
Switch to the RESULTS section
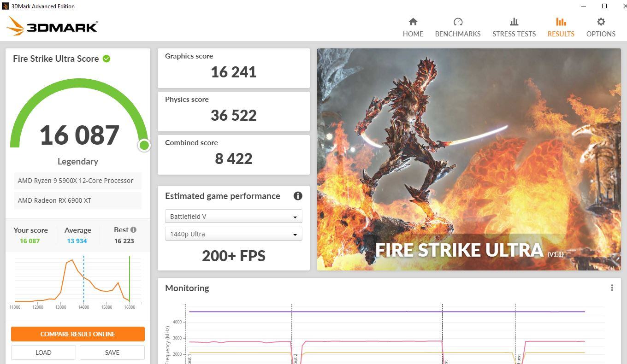tap(561, 27)
